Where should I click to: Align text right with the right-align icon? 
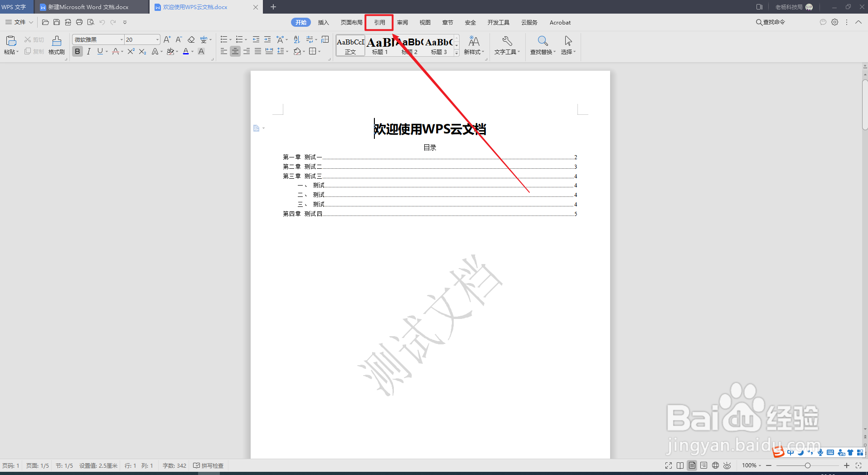(x=247, y=51)
